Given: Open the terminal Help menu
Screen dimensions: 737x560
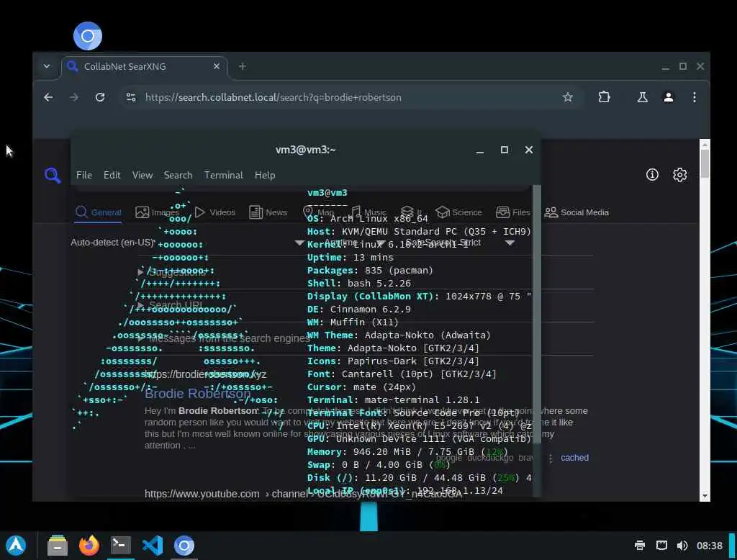Looking at the screenshot, I should [x=265, y=175].
